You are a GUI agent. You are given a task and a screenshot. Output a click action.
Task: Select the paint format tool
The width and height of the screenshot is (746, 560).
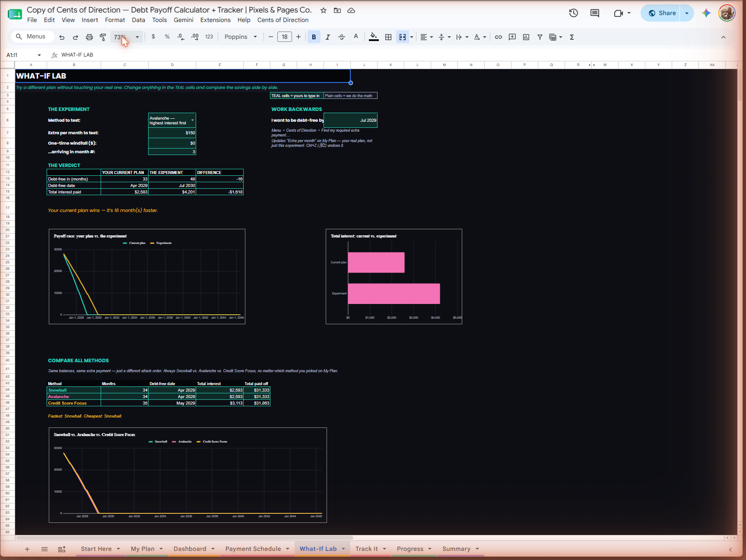[x=103, y=37]
